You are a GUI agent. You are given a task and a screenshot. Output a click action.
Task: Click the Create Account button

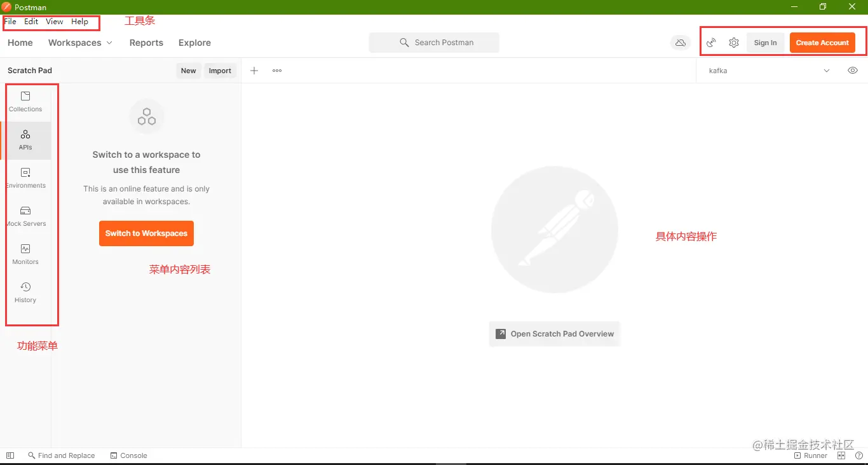(x=822, y=43)
